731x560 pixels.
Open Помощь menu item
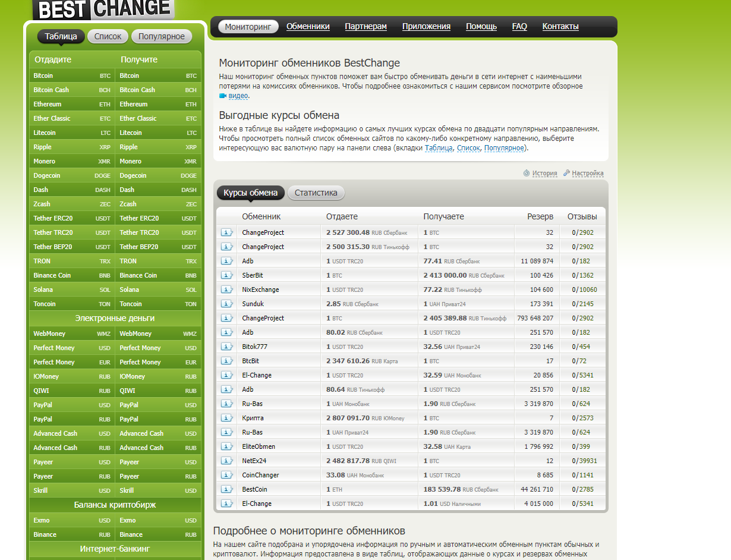481,26
